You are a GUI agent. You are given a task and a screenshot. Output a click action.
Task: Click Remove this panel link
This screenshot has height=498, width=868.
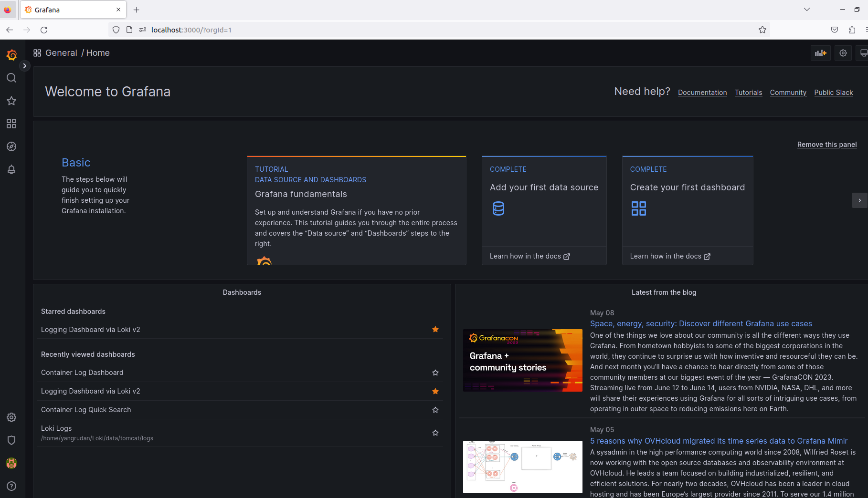coord(827,145)
